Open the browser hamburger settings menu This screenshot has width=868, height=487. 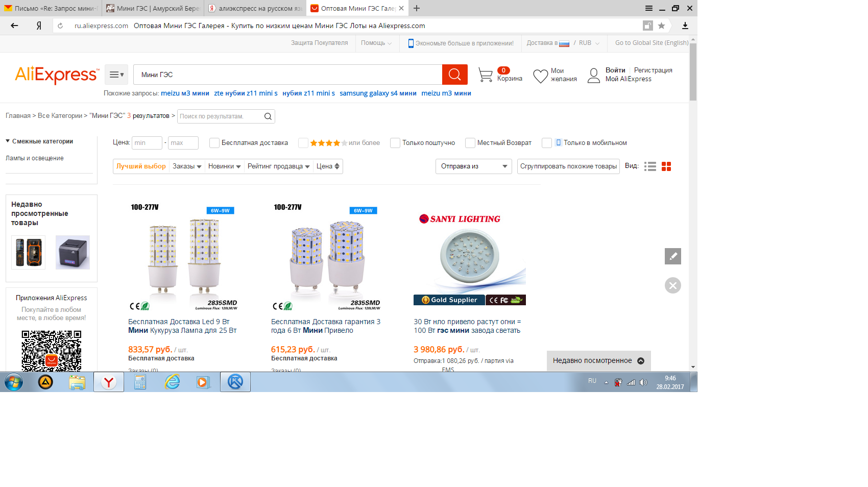(649, 8)
